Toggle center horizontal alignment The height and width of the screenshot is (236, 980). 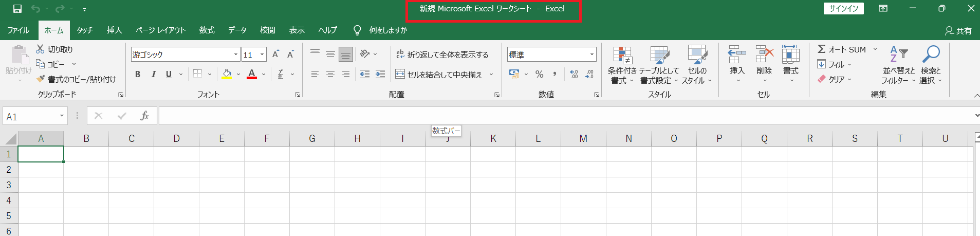330,75
